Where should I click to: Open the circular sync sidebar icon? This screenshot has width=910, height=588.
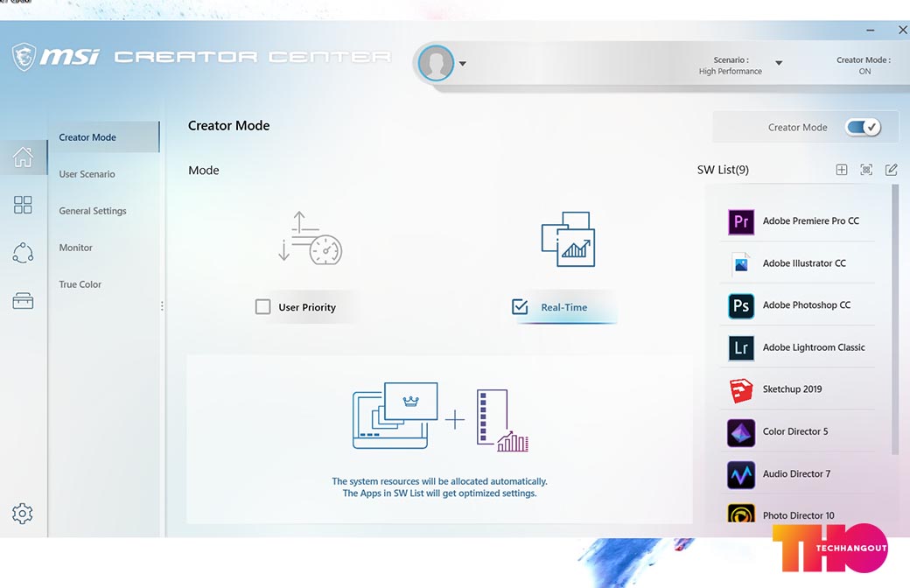click(23, 253)
